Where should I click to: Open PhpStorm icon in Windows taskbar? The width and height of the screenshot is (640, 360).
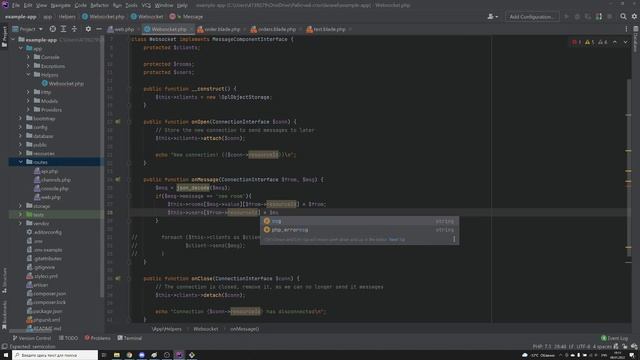click(x=179, y=355)
